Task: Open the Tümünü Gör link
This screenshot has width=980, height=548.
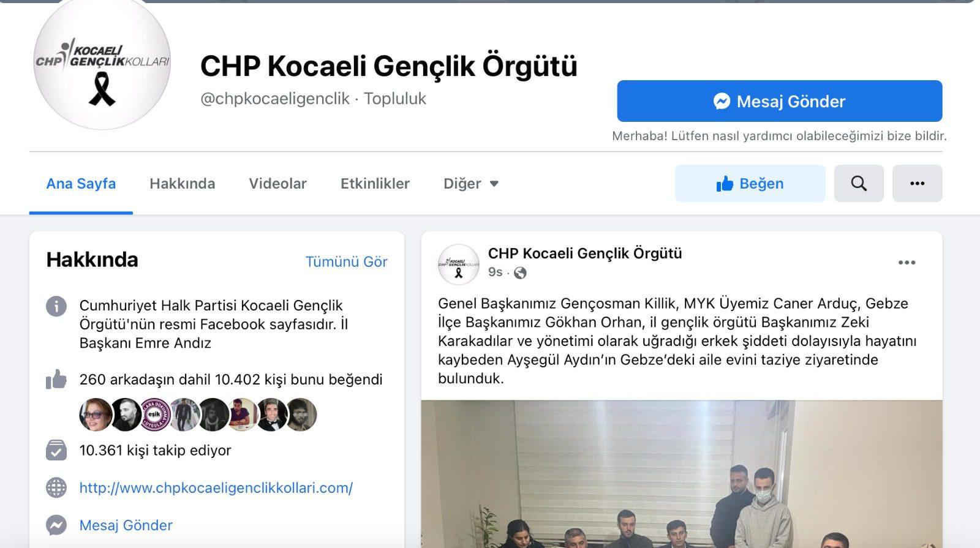Action: [346, 261]
